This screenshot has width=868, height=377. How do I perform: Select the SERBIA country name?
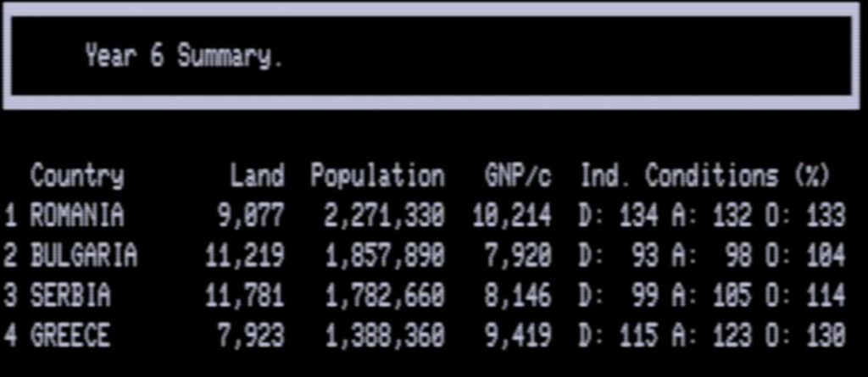coord(70,295)
